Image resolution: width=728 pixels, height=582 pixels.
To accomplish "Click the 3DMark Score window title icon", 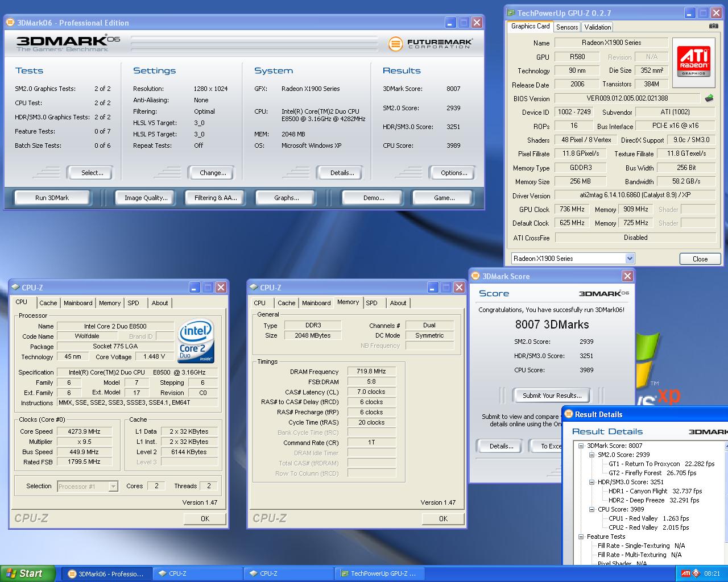I will [x=476, y=276].
